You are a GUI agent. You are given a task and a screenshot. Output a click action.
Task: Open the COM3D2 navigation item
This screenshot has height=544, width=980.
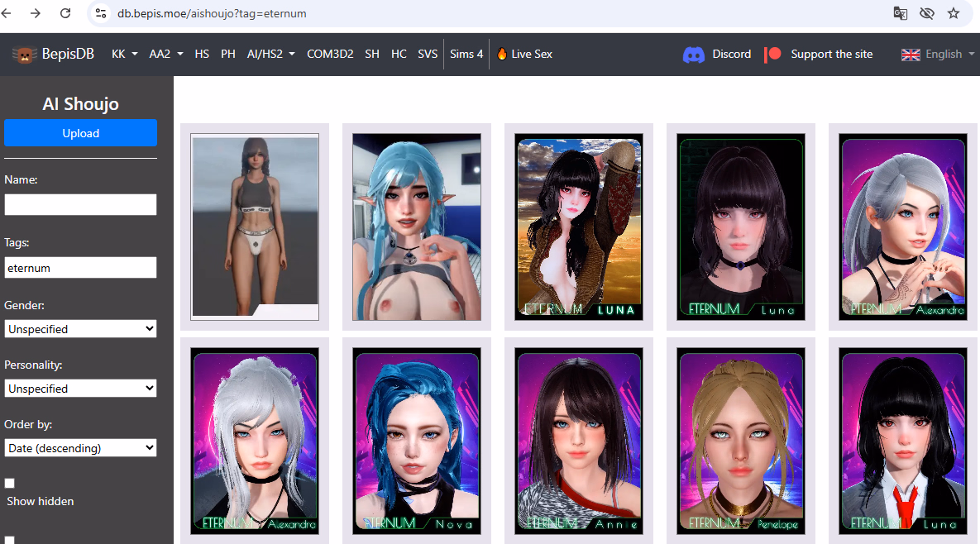click(x=330, y=55)
